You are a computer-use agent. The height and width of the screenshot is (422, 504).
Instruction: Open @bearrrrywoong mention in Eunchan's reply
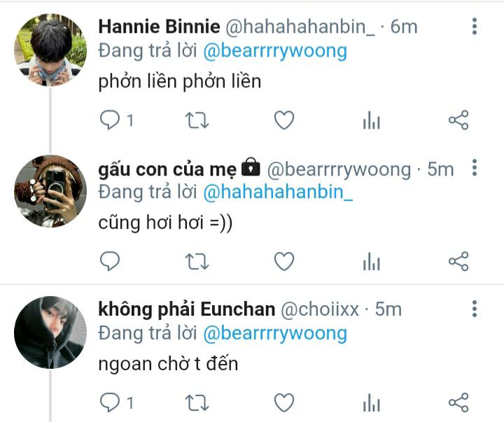click(275, 333)
